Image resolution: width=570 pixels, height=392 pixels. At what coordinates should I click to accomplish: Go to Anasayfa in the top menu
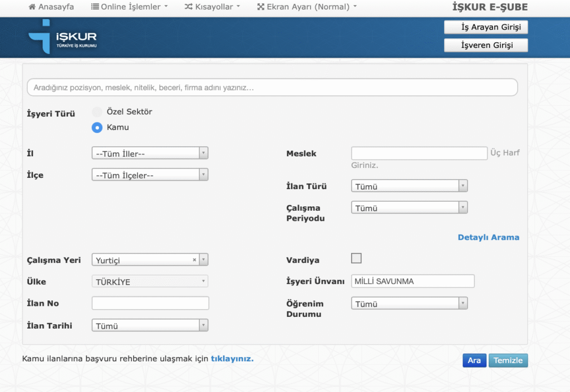[51, 7]
